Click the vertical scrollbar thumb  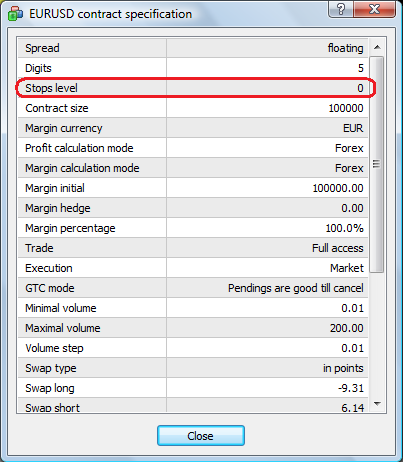(377, 164)
